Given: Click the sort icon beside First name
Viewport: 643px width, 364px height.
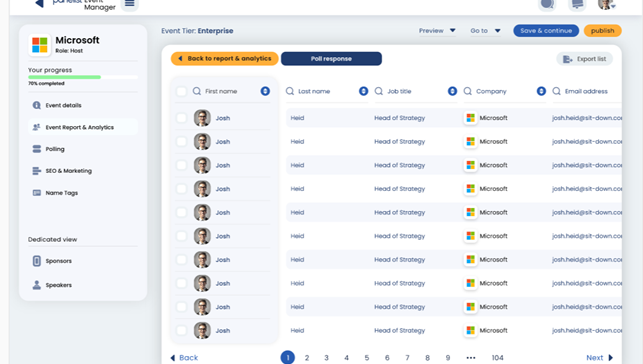Looking at the screenshot, I should 265,91.
